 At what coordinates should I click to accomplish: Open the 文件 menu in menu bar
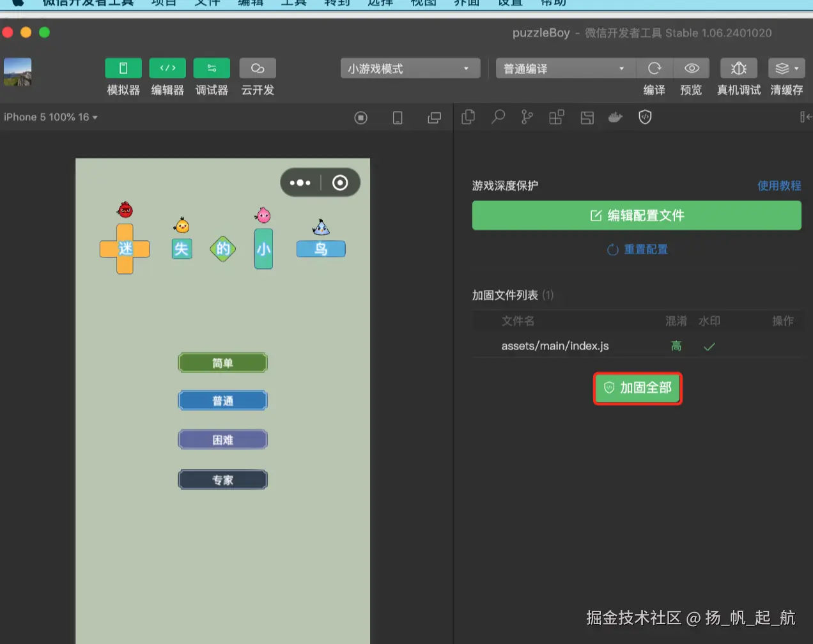207,3
